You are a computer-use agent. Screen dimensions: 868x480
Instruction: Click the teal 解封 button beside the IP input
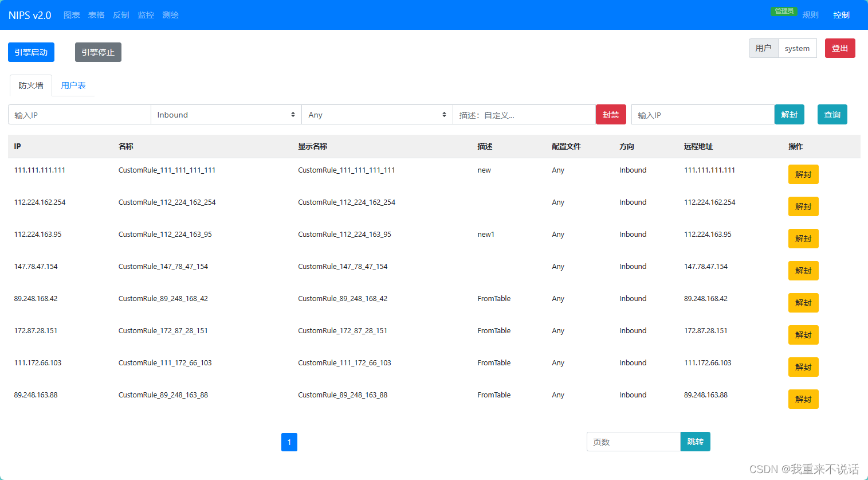790,115
